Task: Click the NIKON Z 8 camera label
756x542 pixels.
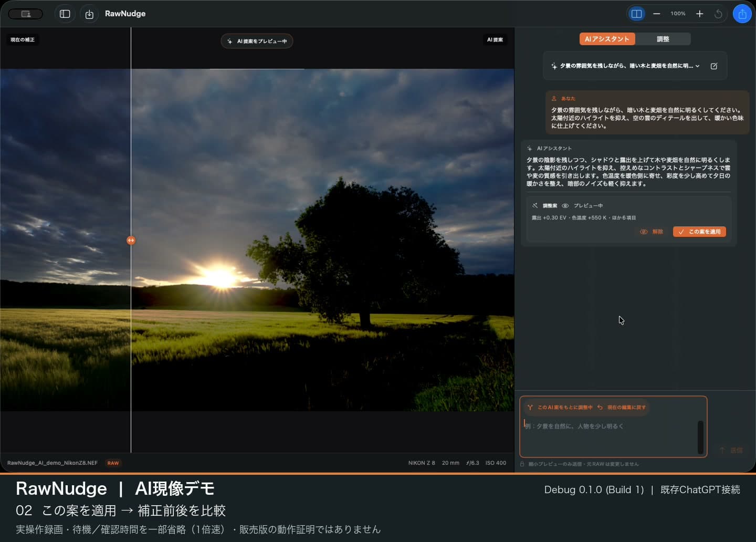Action: coord(422,463)
